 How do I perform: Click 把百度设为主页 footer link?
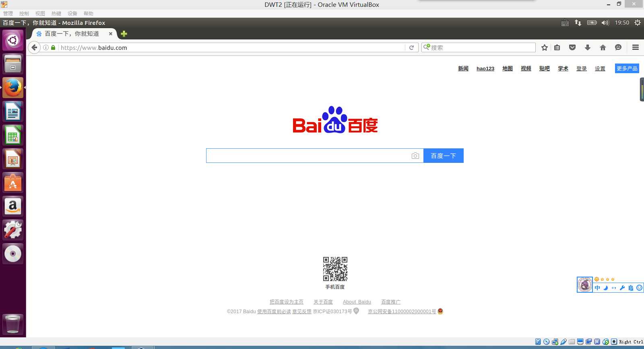(x=287, y=302)
